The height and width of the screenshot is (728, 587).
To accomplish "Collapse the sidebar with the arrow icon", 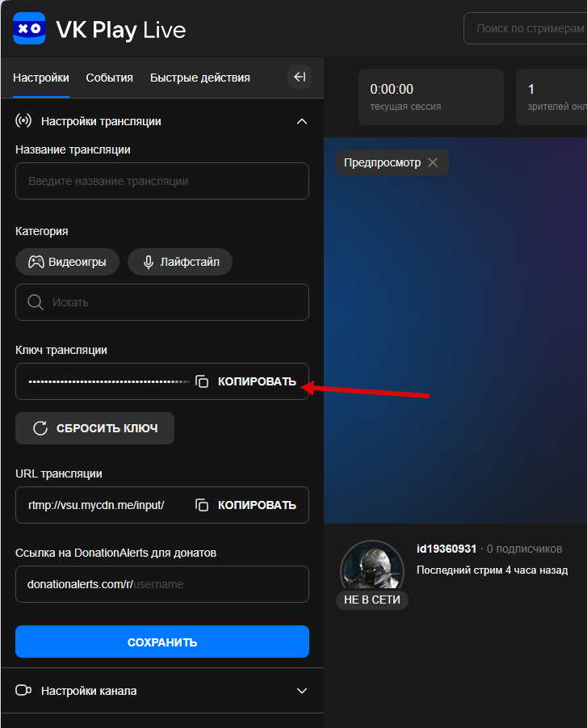I will 300,77.
